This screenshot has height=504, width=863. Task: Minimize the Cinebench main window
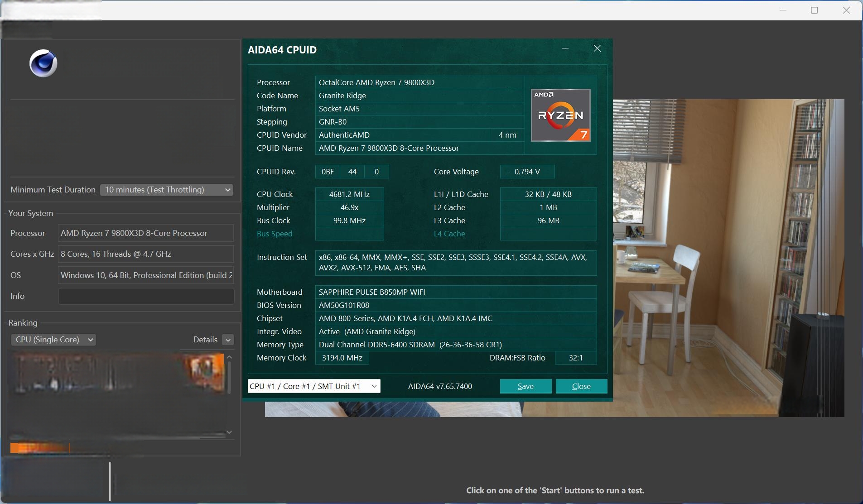point(783,10)
